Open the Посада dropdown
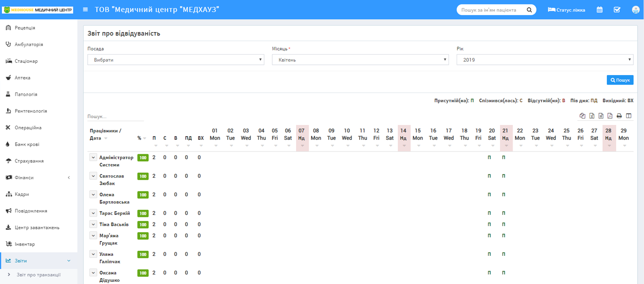Image resolution: width=644 pixels, height=284 pixels. pyautogui.click(x=176, y=59)
